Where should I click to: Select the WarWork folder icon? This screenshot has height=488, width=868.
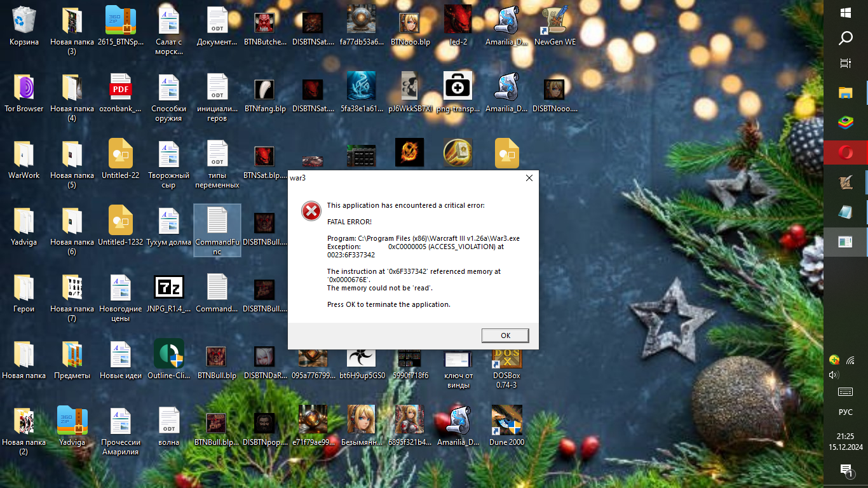(x=24, y=160)
